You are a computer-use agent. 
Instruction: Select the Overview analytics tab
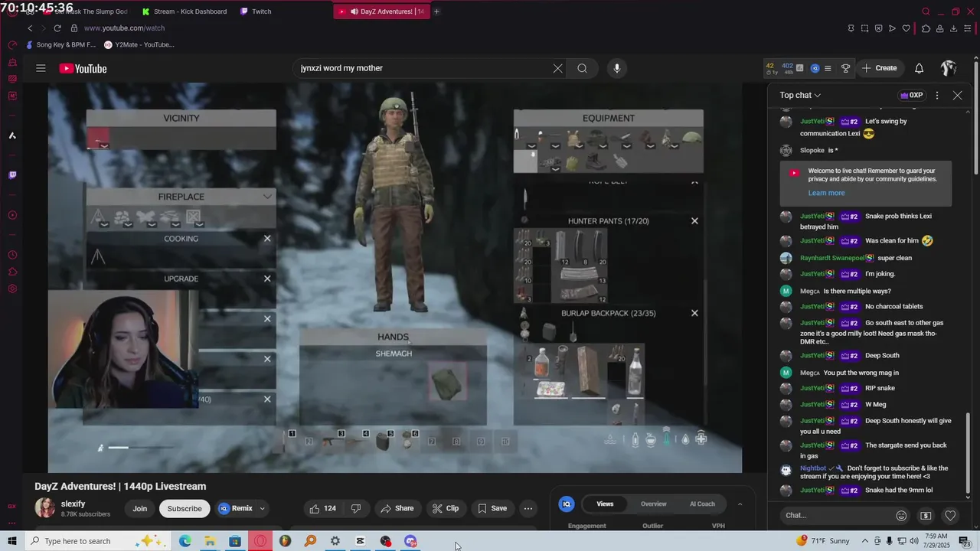click(x=653, y=504)
